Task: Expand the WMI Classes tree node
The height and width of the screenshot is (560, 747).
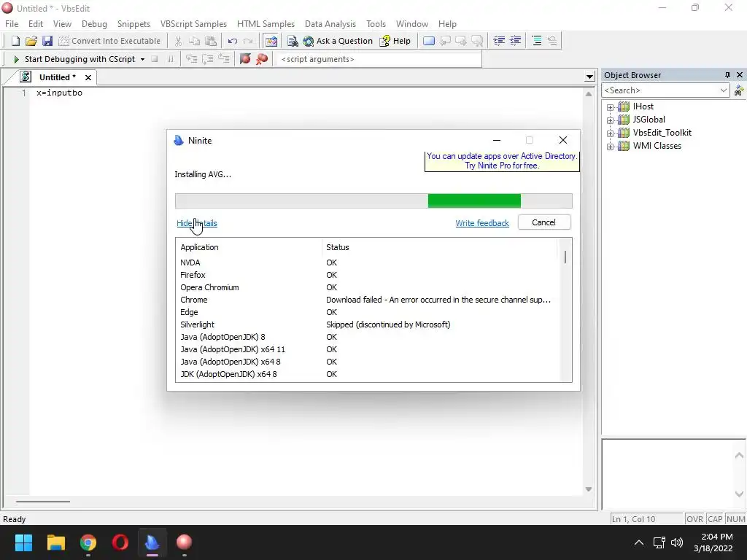Action: coord(610,147)
